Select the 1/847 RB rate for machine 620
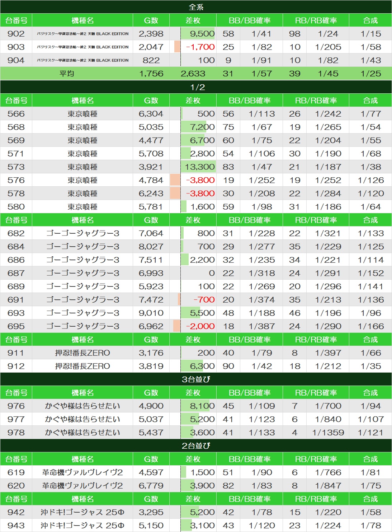The image size is (392, 532). coord(328,486)
